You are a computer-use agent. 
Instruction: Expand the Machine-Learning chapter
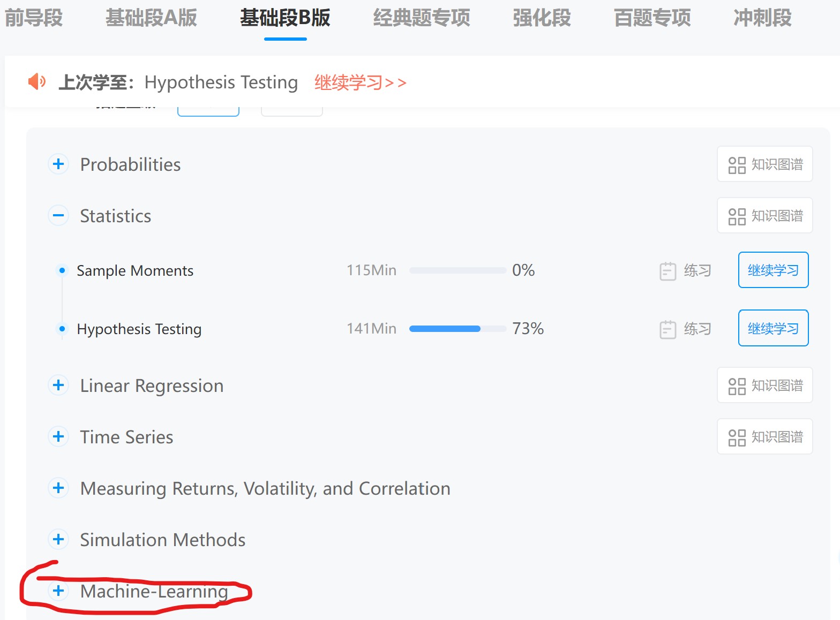59,591
